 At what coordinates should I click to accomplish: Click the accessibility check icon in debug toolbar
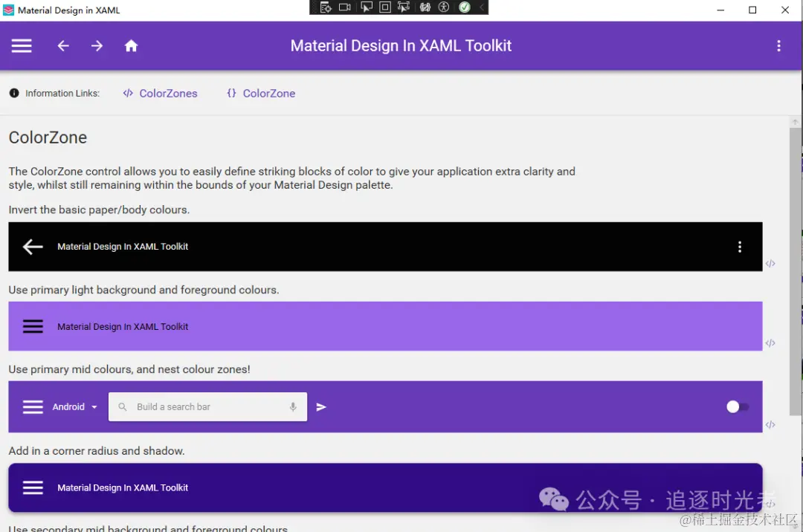tap(444, 7)
